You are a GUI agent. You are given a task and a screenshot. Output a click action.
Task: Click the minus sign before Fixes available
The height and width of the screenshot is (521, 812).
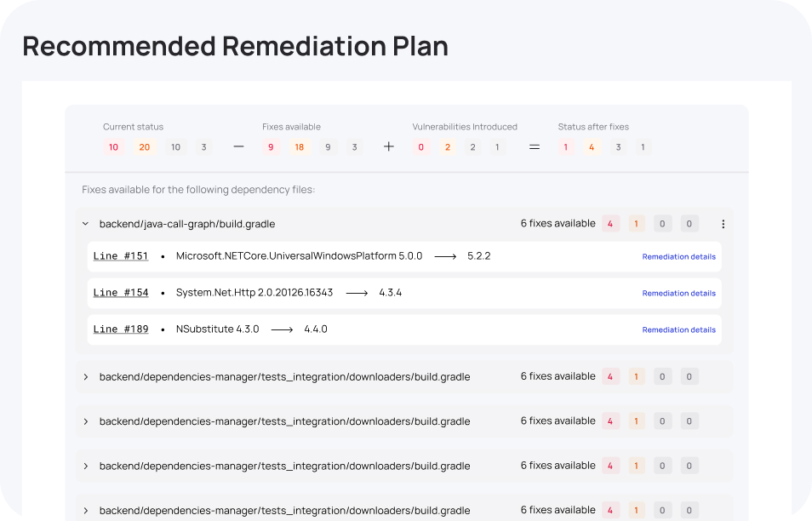coord(238,147)
